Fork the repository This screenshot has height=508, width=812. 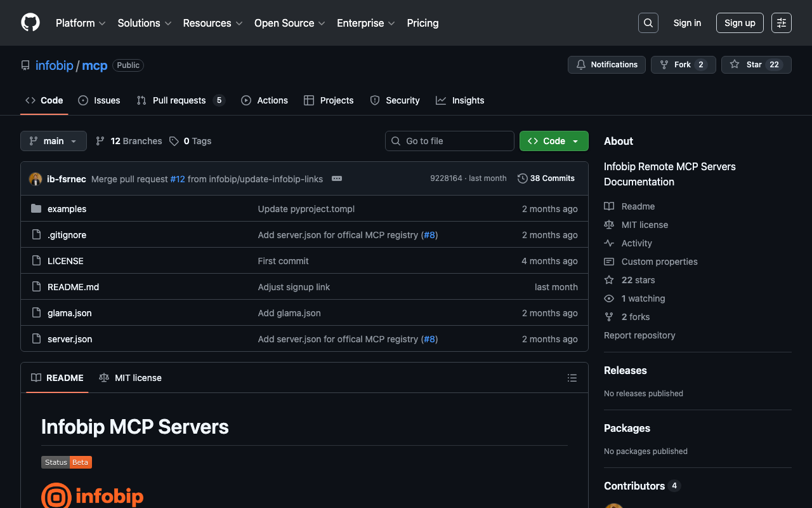[683, 65]
